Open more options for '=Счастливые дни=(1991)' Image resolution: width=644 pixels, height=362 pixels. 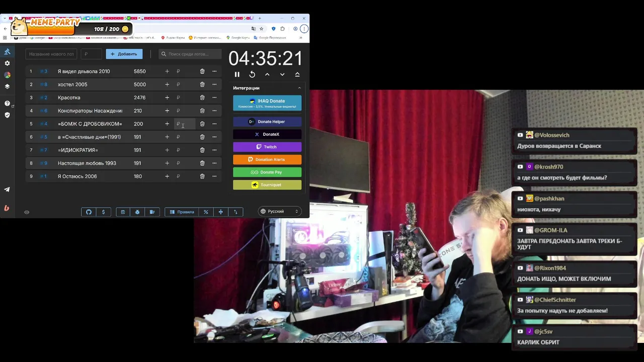click(214, 137)
